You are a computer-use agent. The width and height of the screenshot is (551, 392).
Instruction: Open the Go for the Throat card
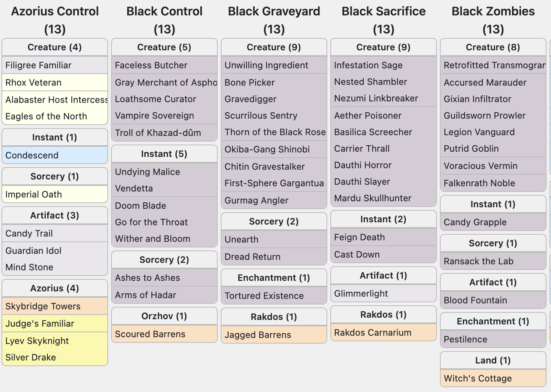tap(151, 222)
